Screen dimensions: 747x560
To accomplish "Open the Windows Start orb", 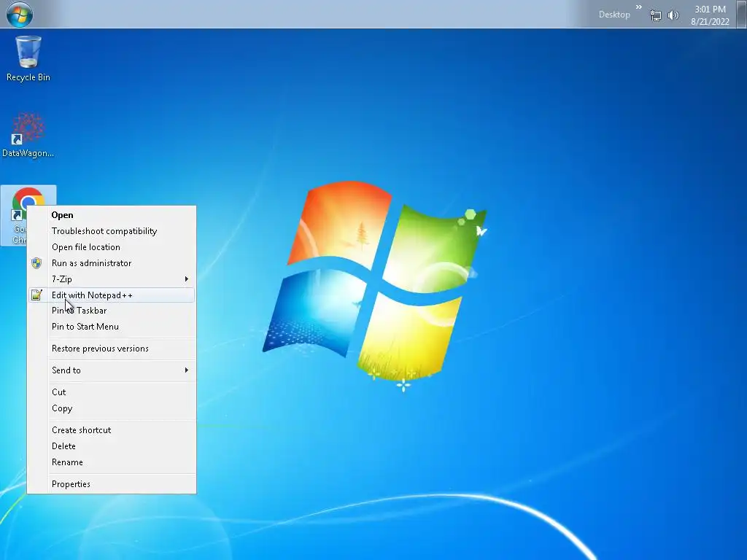I will [x=20, y=14].
